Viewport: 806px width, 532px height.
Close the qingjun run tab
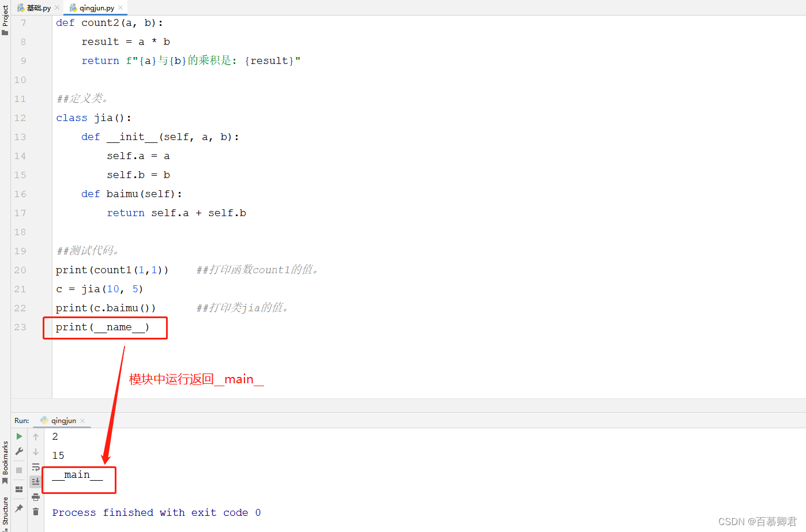click(x=82, y=421)
